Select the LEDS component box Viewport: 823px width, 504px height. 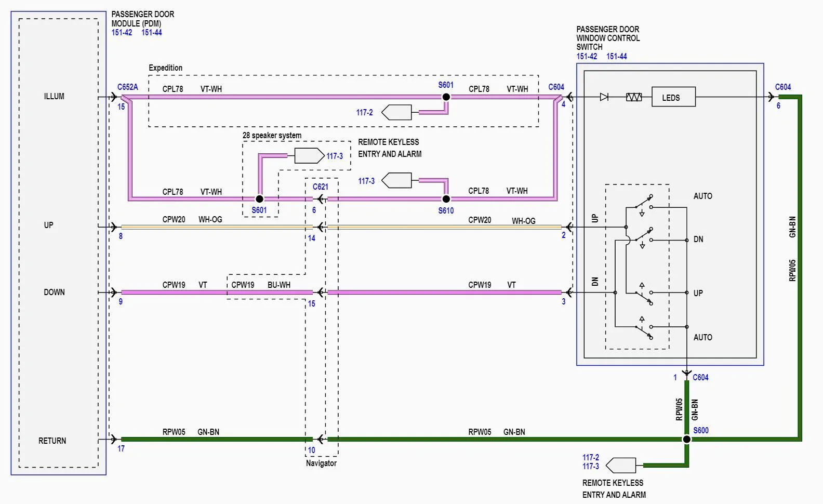click(x=673, y=97)
